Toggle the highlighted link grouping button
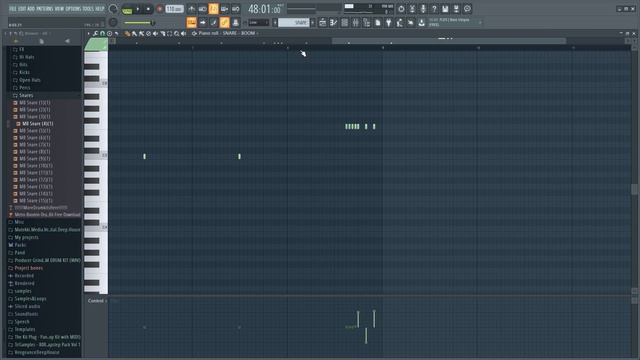 [224, 22]
